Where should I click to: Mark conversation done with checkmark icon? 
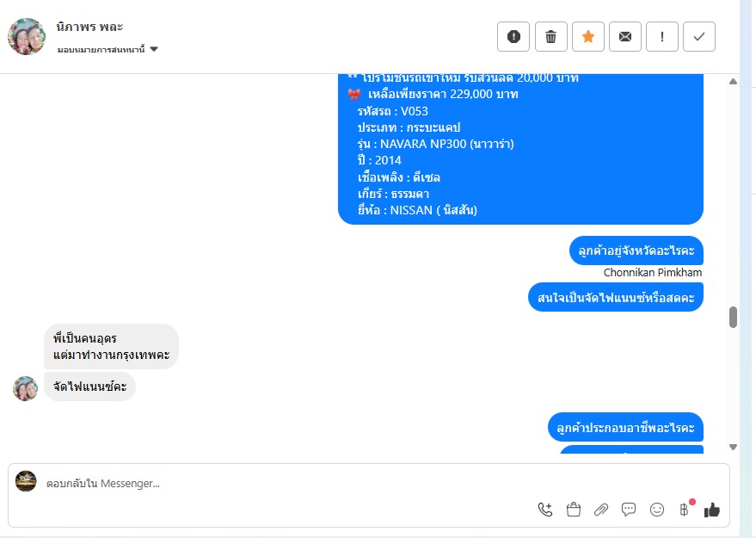point(699,37)
